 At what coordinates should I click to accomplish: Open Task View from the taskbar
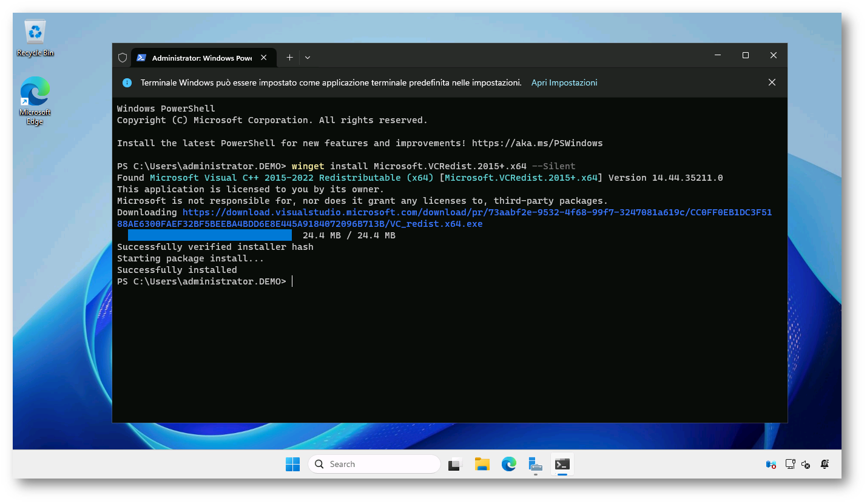coord(455,464)
